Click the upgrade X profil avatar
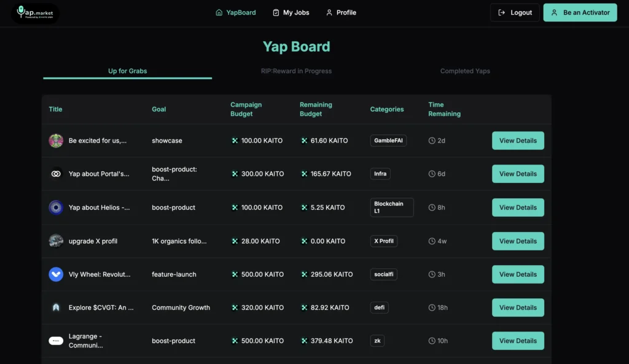The height and width of the screenshot is (364, 629). pos(56,241)
